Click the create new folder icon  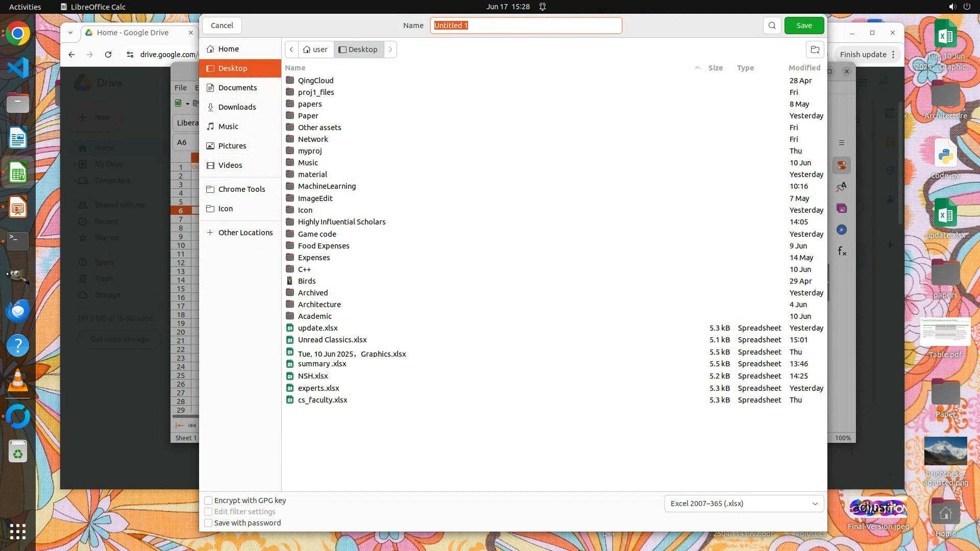click(x=815, y=49)
